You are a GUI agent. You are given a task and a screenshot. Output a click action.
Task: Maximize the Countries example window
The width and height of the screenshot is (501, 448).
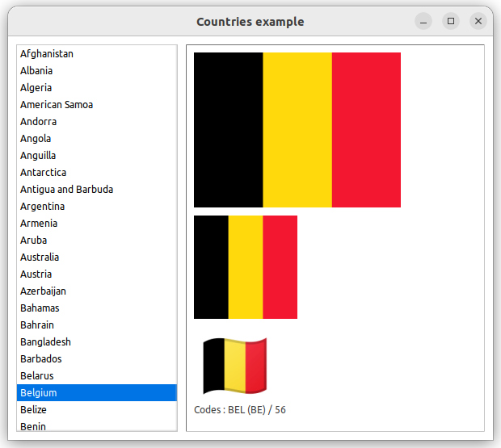tap(451, 21)
